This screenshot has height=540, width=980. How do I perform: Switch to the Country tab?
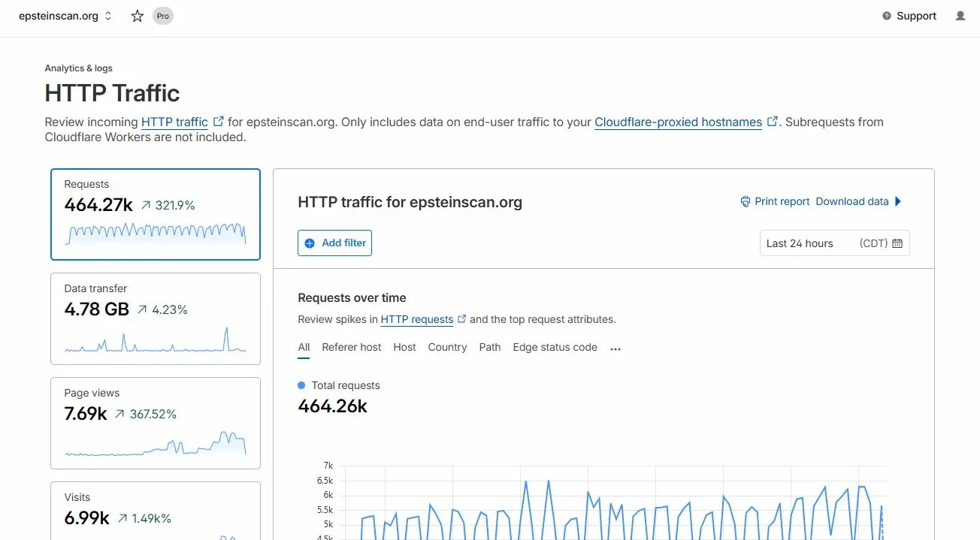point(447,347)
